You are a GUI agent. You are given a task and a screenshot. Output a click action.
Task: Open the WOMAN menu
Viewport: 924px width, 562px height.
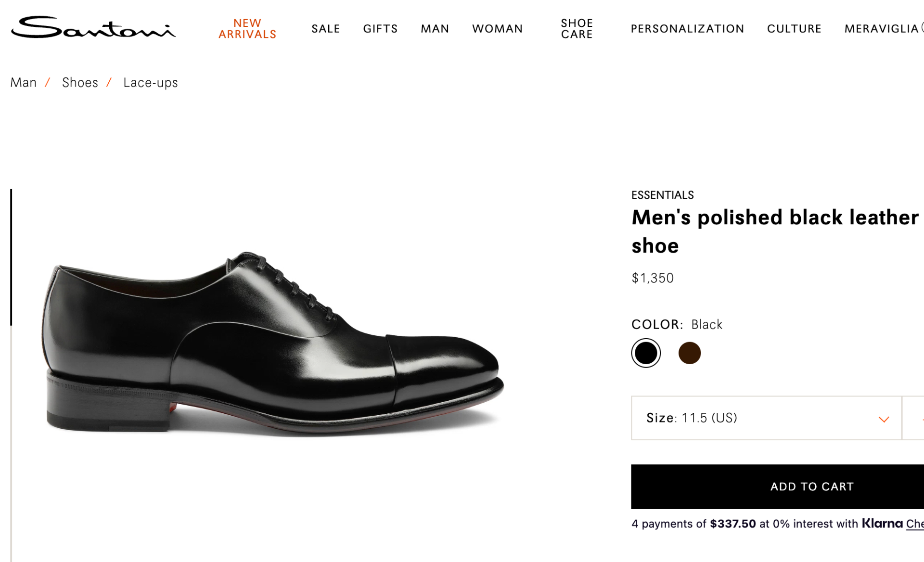click(497, 28)
